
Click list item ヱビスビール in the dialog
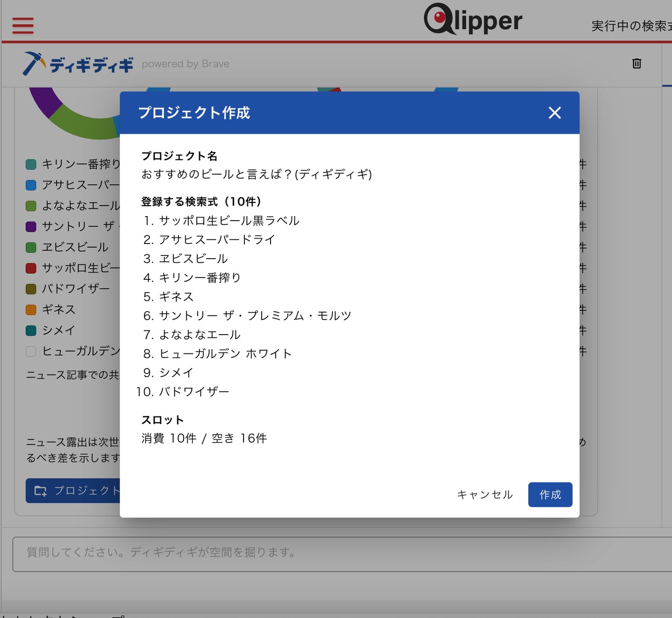193,259
